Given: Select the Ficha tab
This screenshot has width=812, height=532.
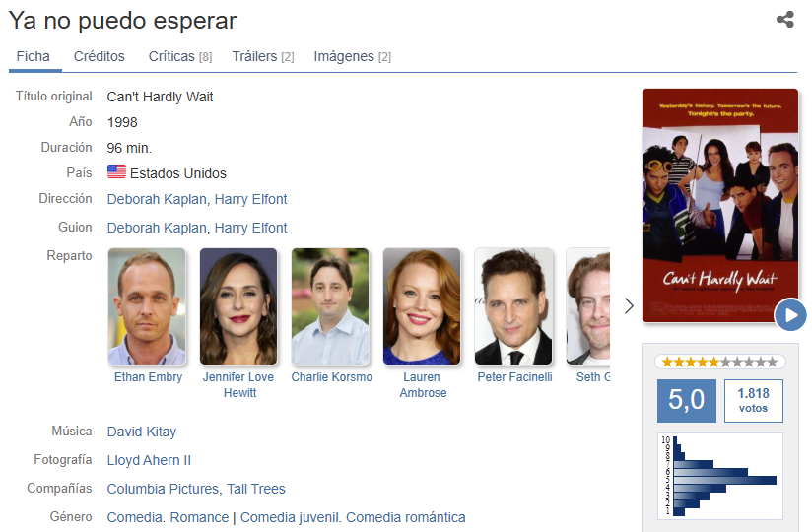Looking at the screenshot, I should pyautogui.click(x=34, y=56).
